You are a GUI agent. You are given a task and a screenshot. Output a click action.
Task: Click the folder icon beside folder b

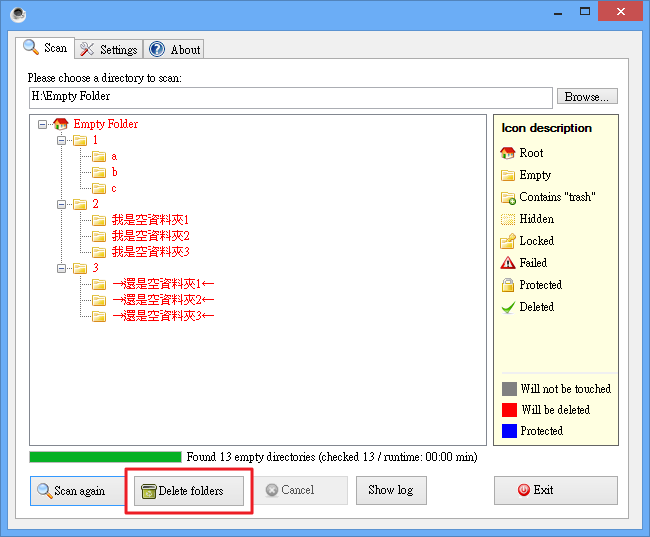(x=99, y=172)
